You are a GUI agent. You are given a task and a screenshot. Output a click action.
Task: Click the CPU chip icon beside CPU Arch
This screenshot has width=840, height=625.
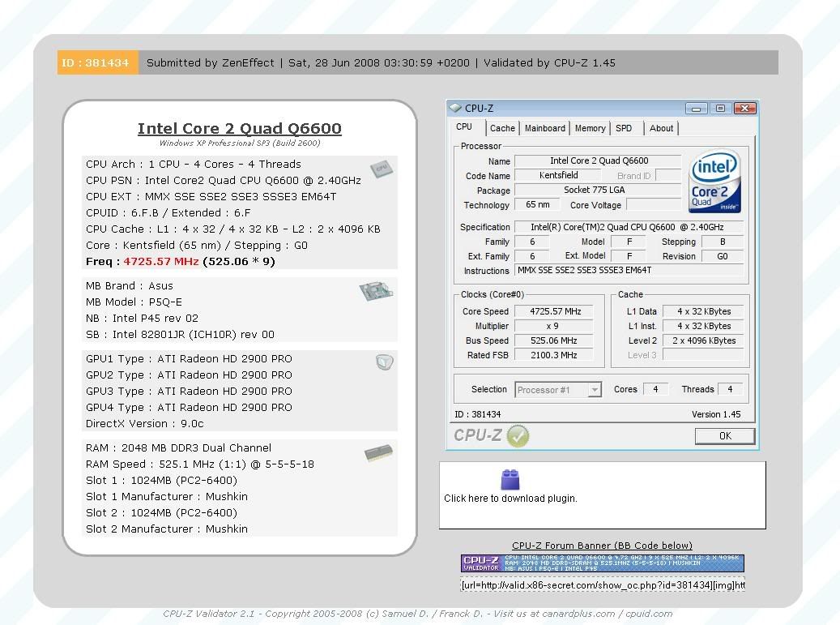click(381, 169)
